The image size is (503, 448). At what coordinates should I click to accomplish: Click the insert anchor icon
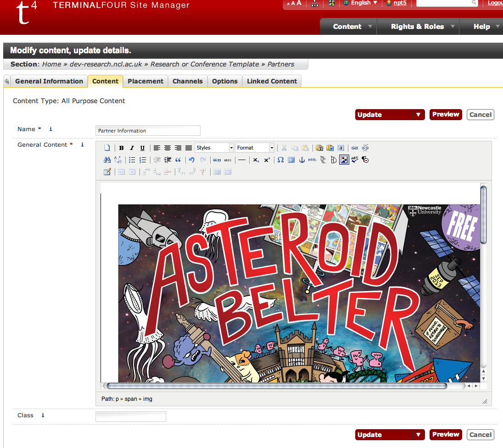pos(302,160)
